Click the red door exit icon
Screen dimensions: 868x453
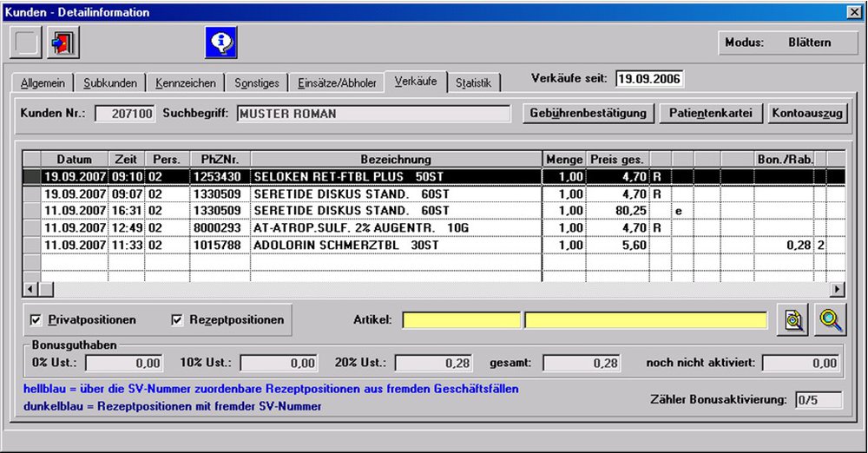click(x=63, y=42)
